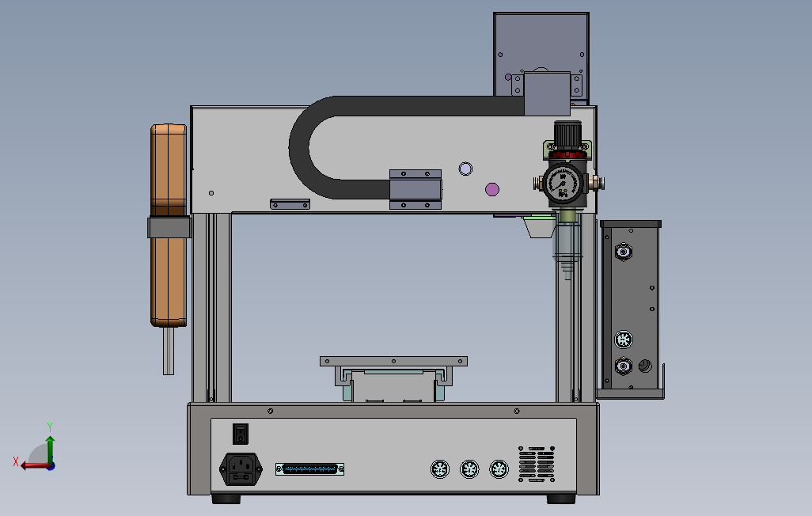Select the needle tip below orange cartridge

coord(169,351)
